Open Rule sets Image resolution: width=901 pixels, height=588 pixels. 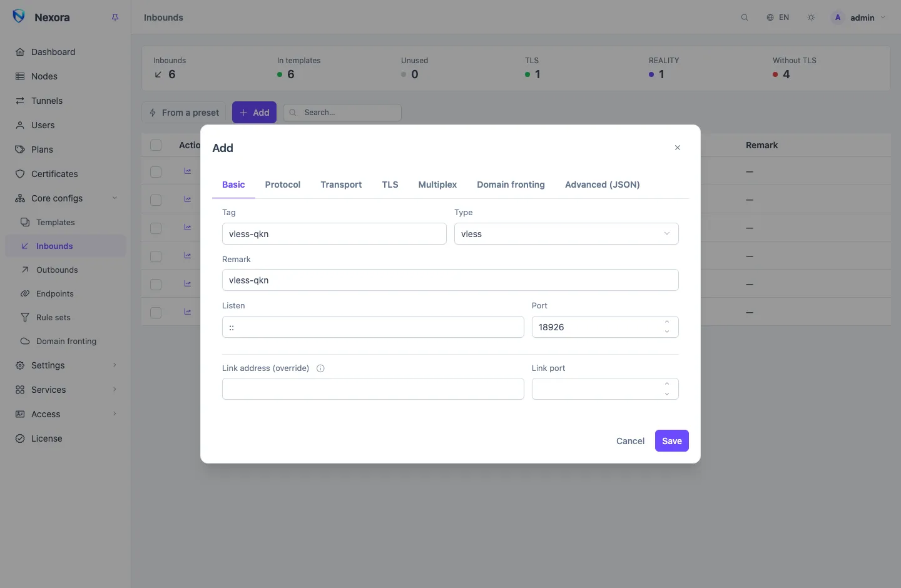66,317
